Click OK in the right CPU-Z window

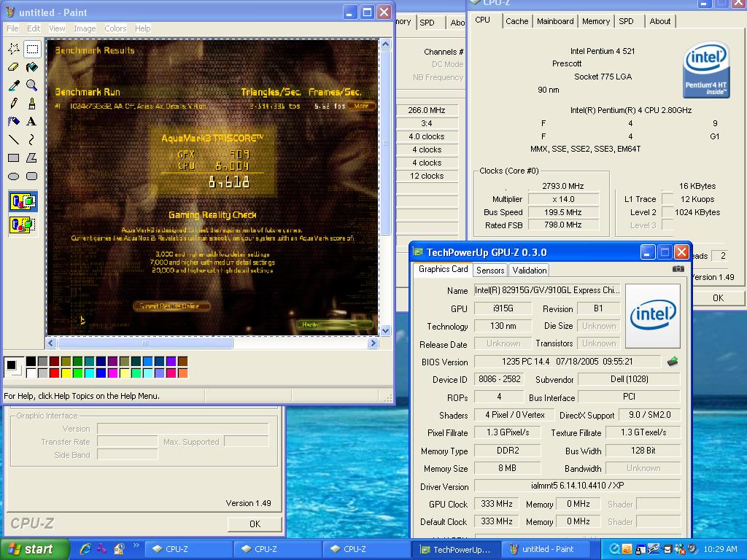tap(718, 298)
